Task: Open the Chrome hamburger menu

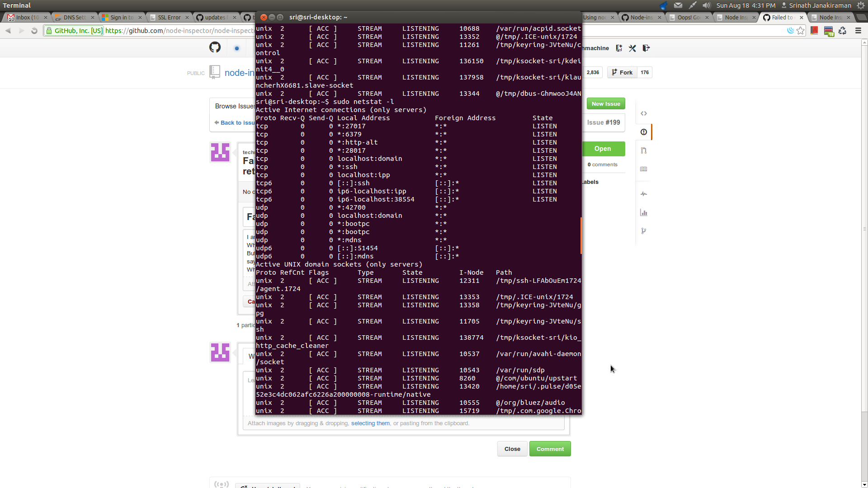Action: click(x=858, y=31)
